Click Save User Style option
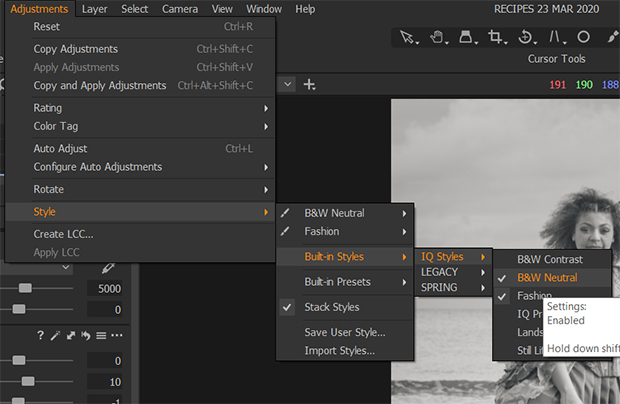 pyautogui.click(x=345, y=332)
